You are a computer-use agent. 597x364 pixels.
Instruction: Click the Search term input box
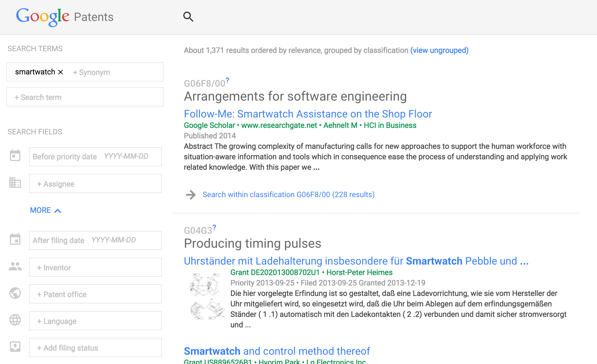[x=85, y=97]
